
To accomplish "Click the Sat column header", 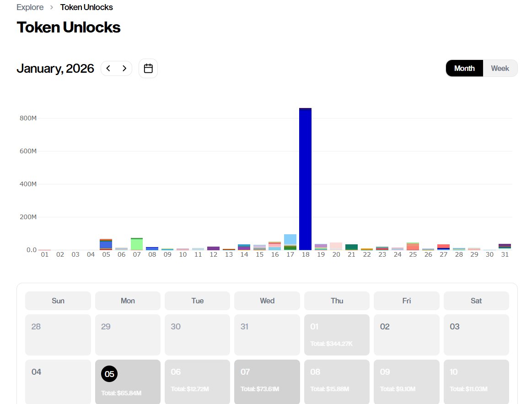I will click(476, 301).
